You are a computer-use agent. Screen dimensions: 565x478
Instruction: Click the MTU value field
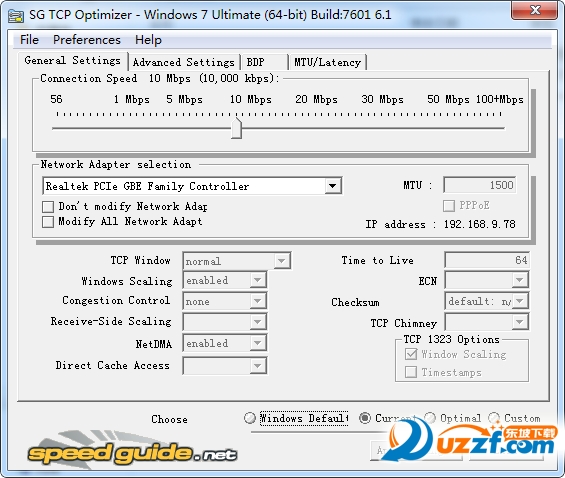pyautogui.click(x=480, y=185)
